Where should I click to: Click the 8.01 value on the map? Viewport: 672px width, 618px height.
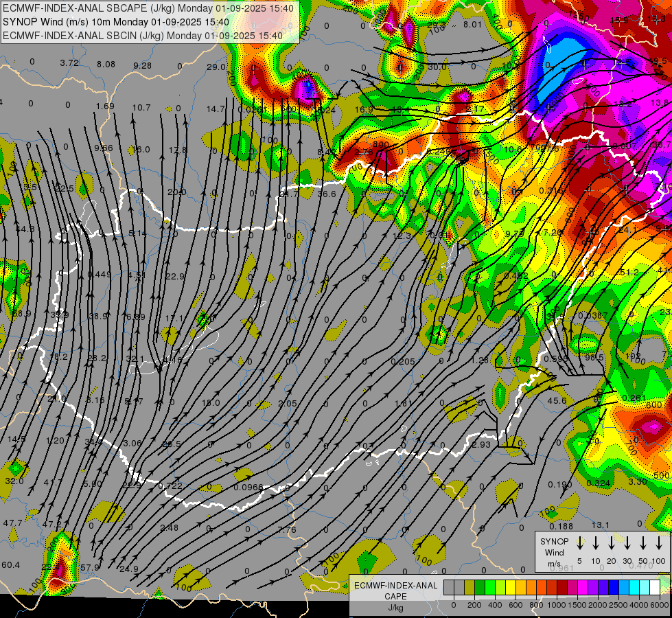(x=473, y=25)
